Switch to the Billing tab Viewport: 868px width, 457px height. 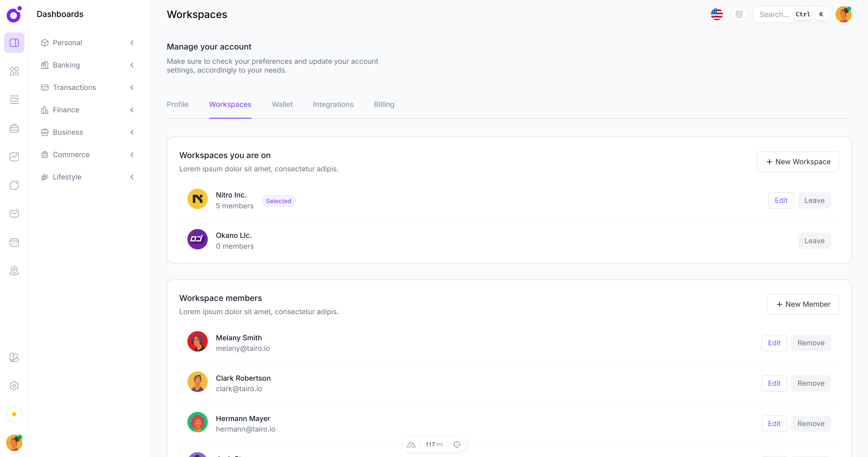click(384, 104)
